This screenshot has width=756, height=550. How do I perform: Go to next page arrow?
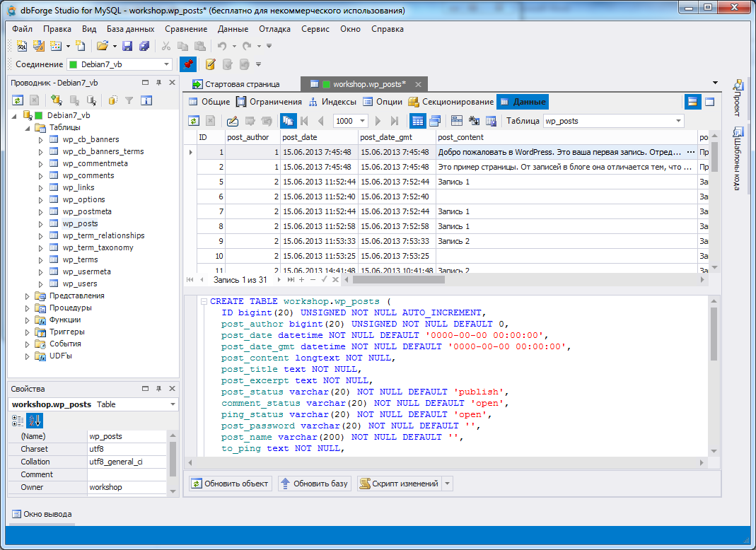click(x=378, y=121)
